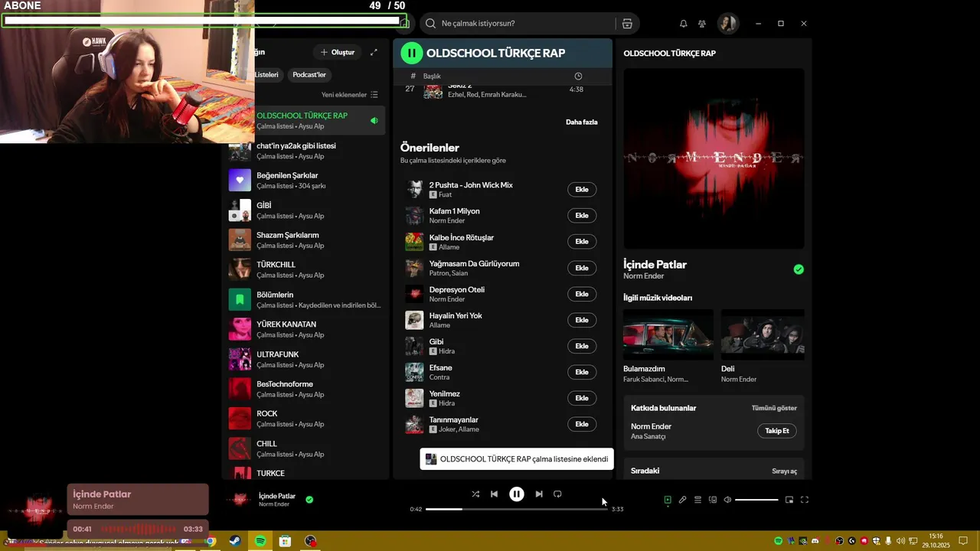Viewport: 980px width, 551px height.
Task: Expand the library with the arrows icon
Action: [x=374, y=52]
